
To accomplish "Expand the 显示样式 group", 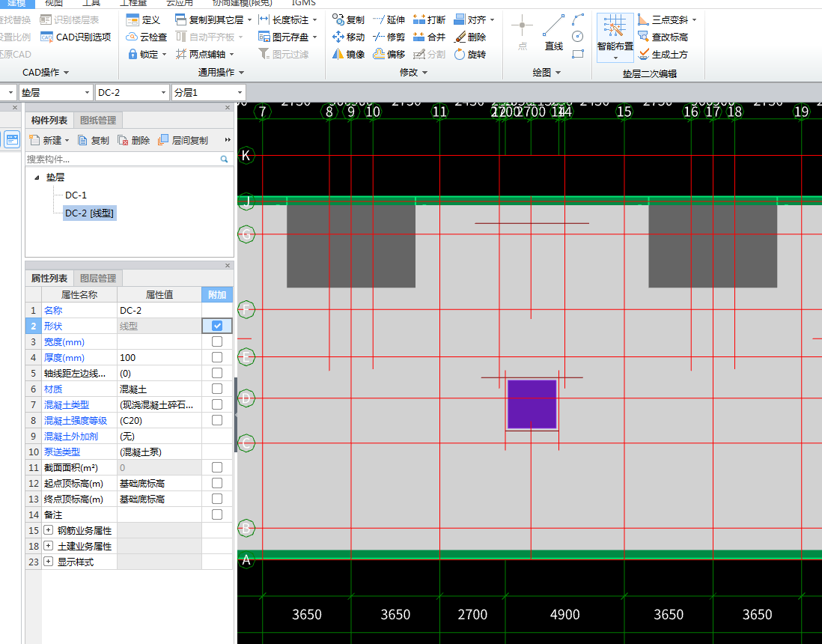I will point(48,562).
